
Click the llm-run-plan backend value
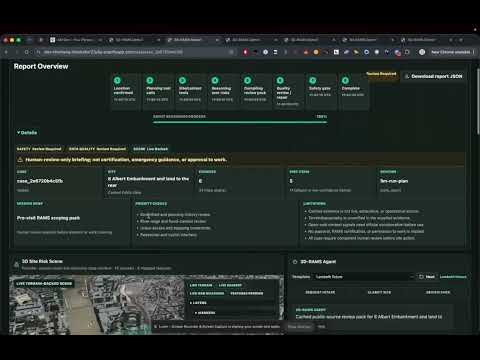pos(394,181)
